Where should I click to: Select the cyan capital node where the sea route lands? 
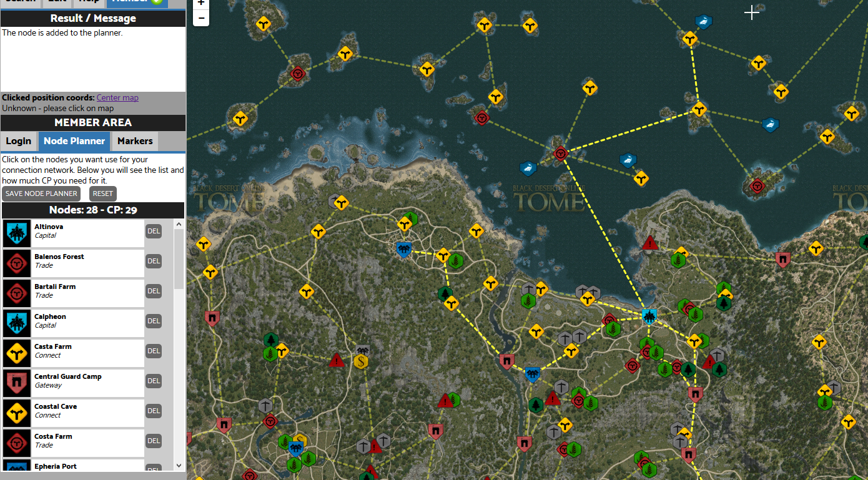coord(649,316)
